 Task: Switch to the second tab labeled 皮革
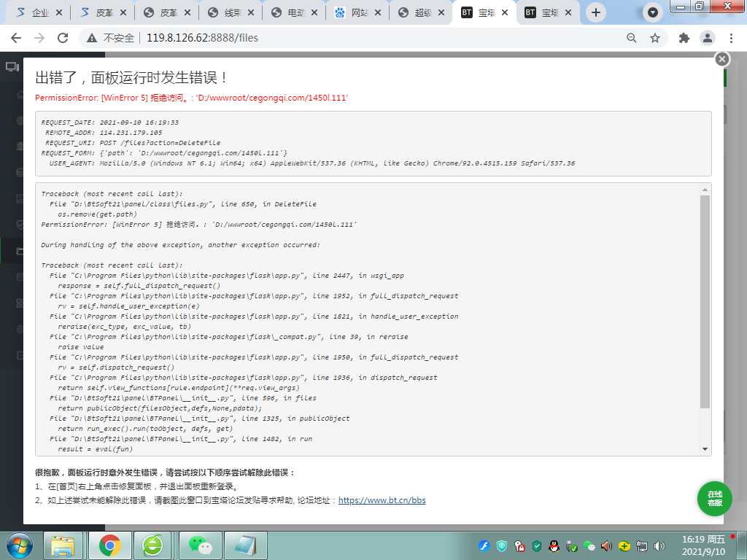point(166,13)
